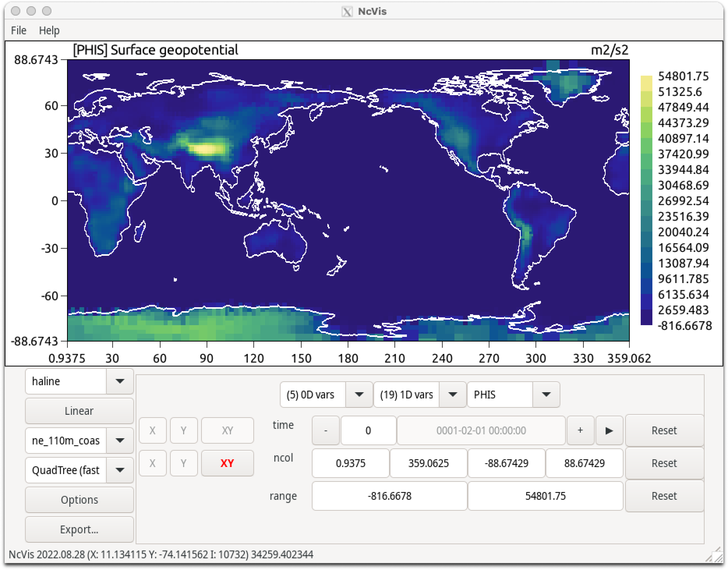Viewport: 728px width, 570px height.
Task: Expand the (19) 1D vars dropdown
Action: click(x=452, y=395)
